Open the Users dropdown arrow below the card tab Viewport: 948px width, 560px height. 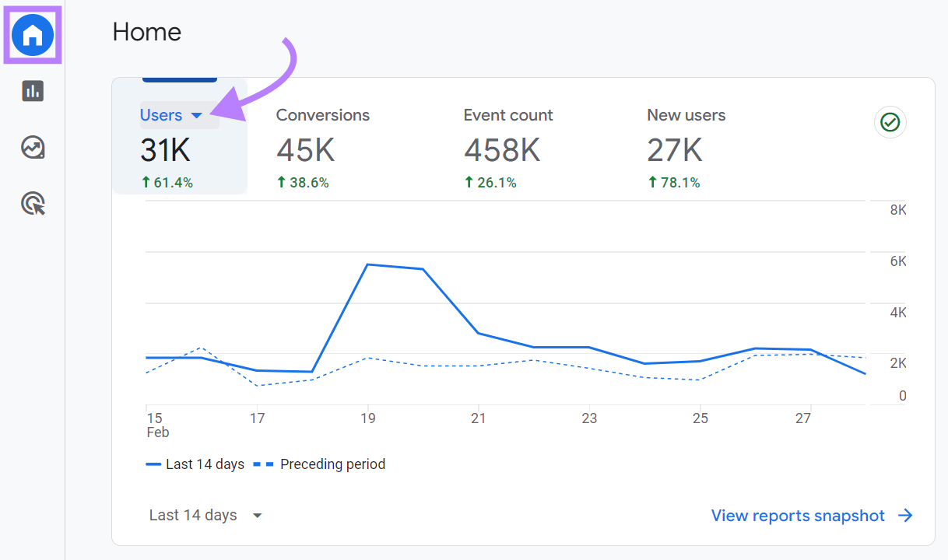tap(197, 115)
